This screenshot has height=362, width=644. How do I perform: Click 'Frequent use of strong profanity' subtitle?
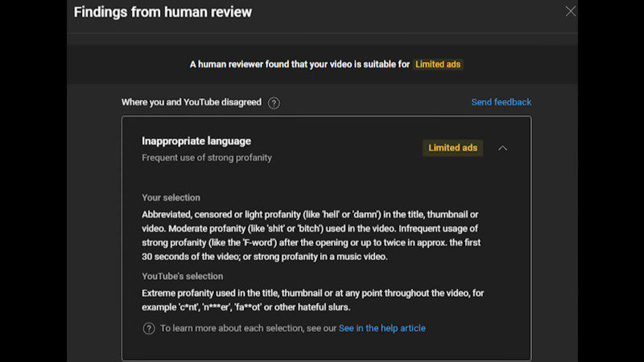click(x=207, y=158)
